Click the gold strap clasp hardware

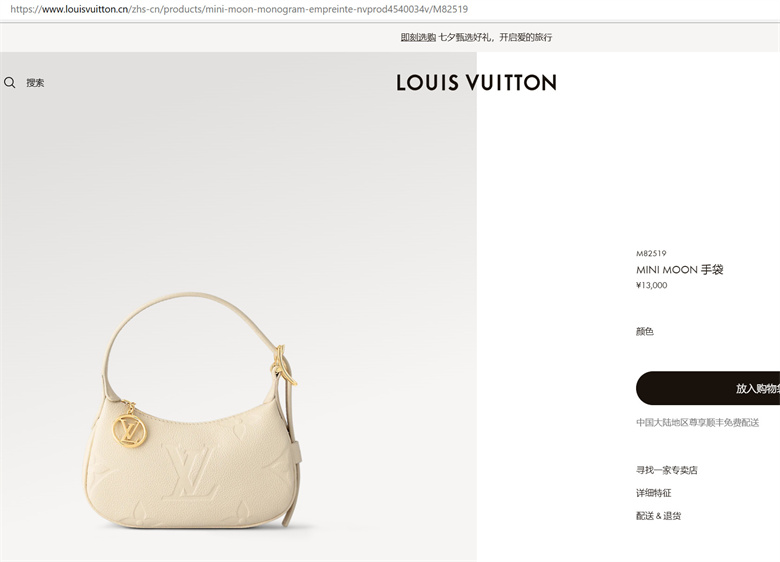tap(283, 366)
